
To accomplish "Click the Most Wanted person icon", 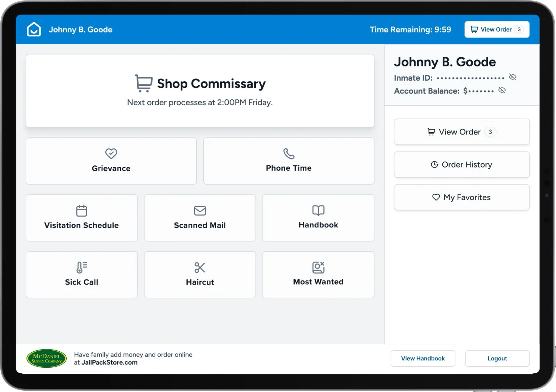I will tap(318, 267).
